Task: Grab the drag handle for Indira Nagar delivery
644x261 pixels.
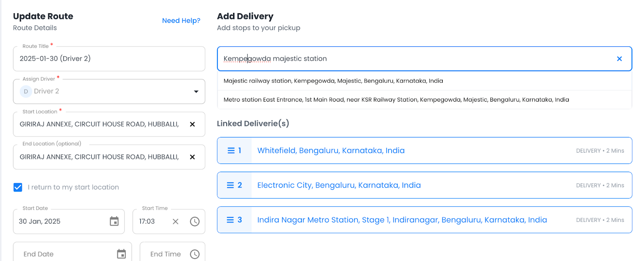Action: click(x=231, y=220)
